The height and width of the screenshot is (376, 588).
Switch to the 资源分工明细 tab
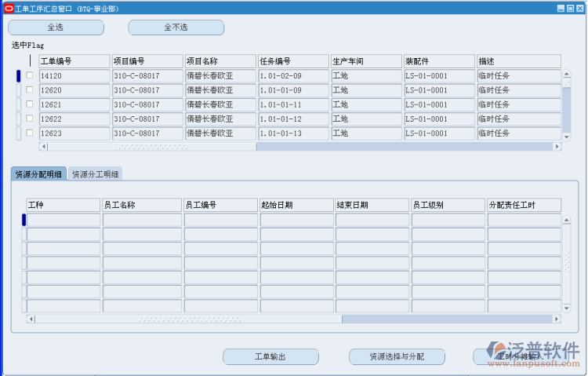(x=96, y=174)
